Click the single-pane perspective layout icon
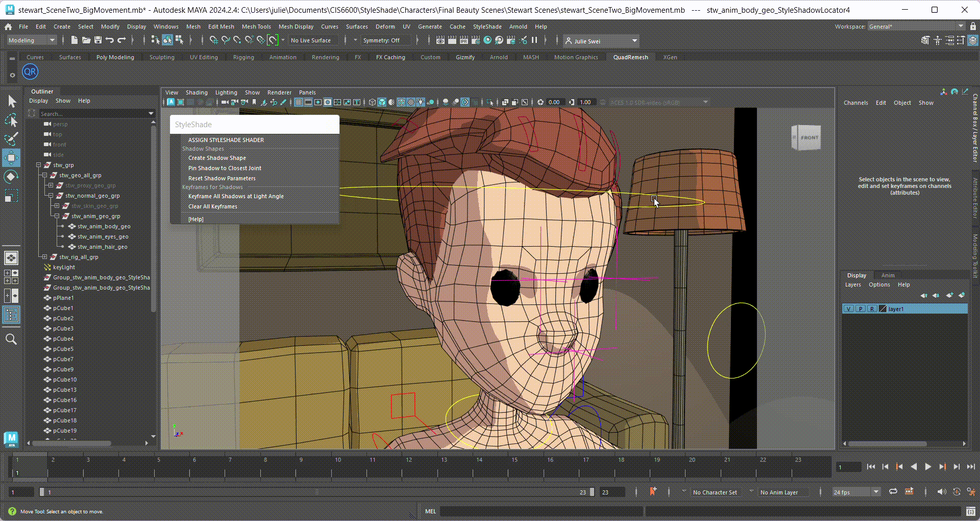This screenshot has height=521, width=980. 11,258
